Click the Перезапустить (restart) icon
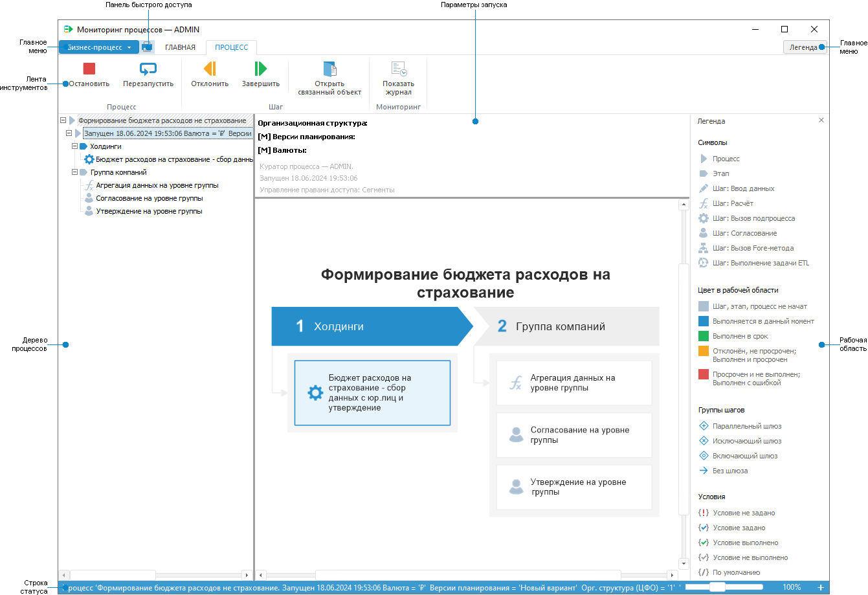This screenshot has height=595, width=868. (148, 67)
